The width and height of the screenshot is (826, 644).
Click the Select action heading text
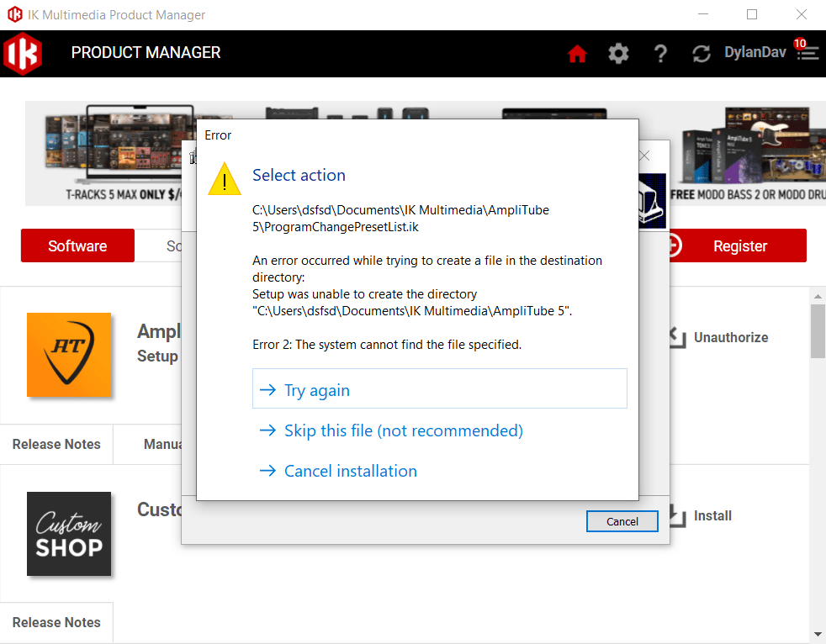tap(299, 175)
